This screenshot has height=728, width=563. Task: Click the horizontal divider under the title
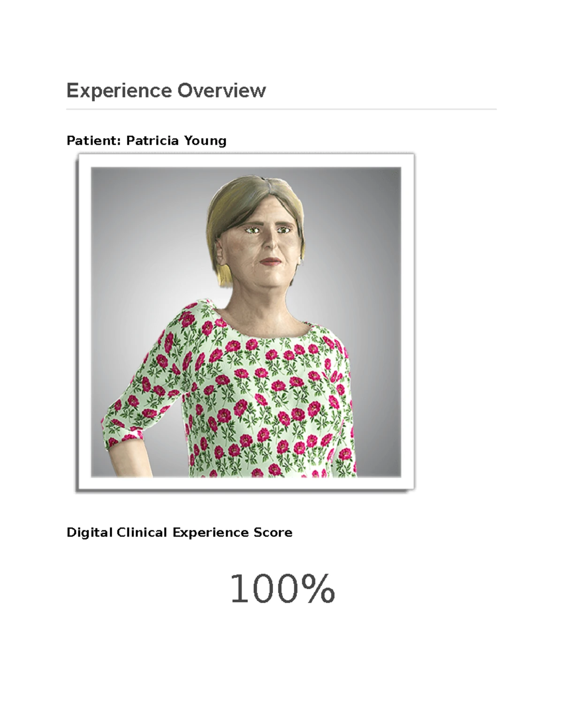(281, 109)
